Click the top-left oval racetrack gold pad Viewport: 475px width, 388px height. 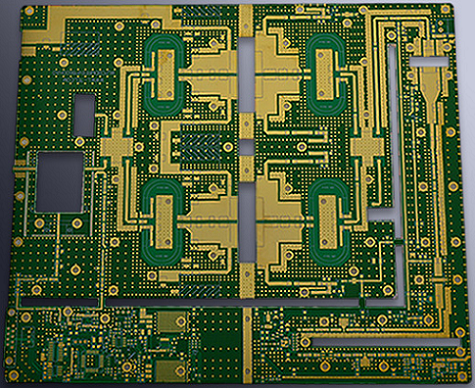pos(166,75)
